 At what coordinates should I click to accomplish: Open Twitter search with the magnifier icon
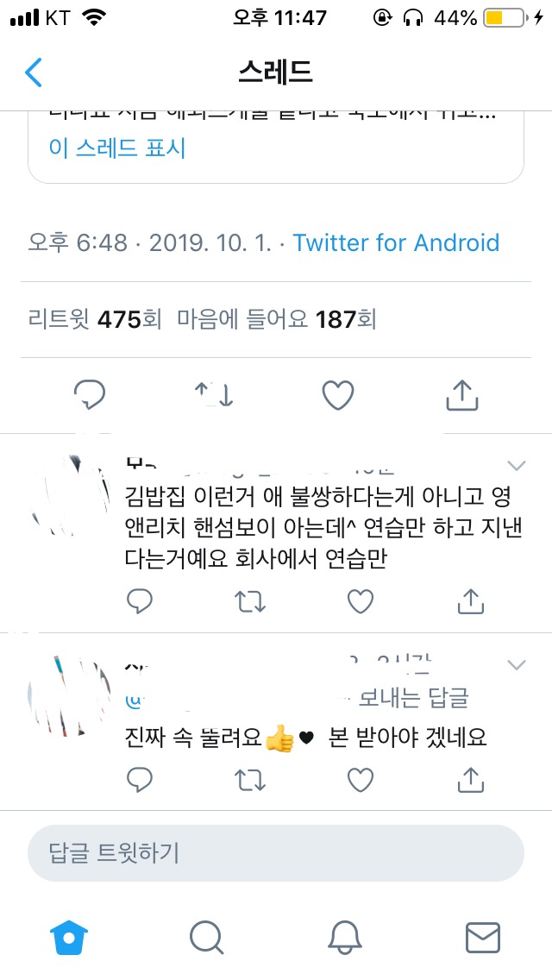206,937
